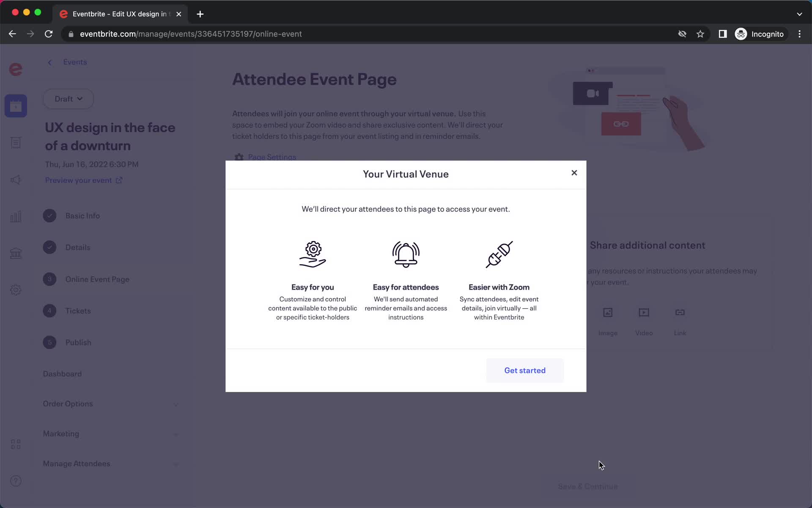Bookmark this page with the star icon
The width and height of the screenshot is (812, 508).
click(700, 34)
